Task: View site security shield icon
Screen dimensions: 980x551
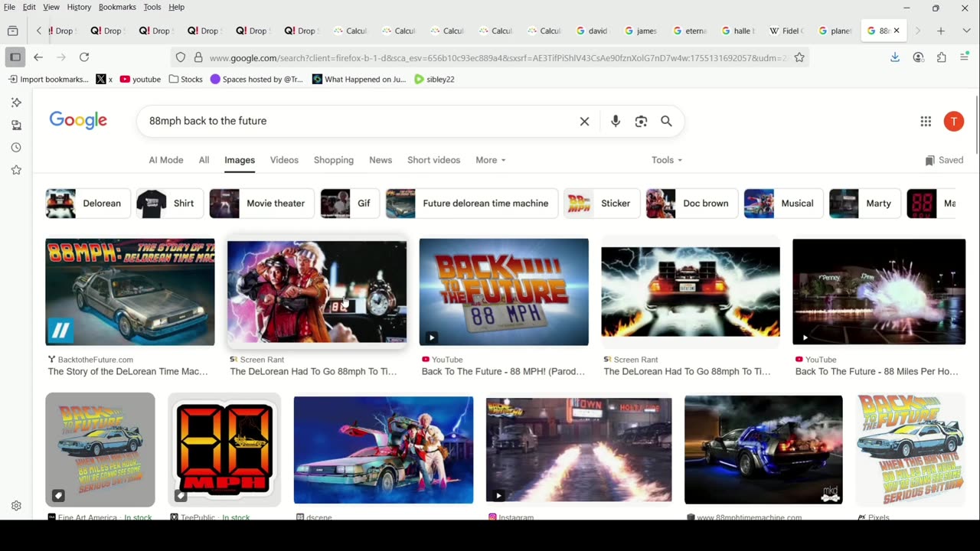Action: click(181, 57)
